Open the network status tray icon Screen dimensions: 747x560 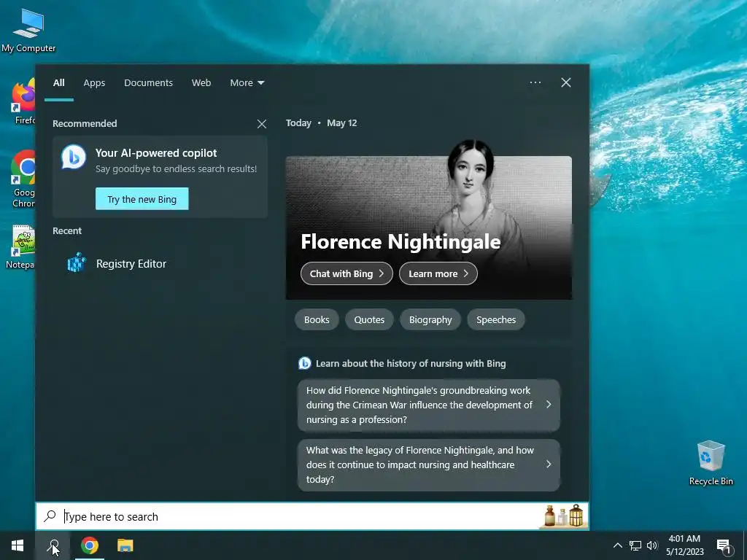point(635,545)
